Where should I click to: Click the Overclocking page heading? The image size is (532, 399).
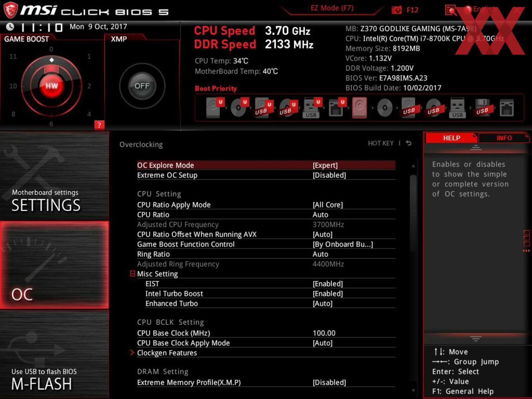[x=141, y=144]
